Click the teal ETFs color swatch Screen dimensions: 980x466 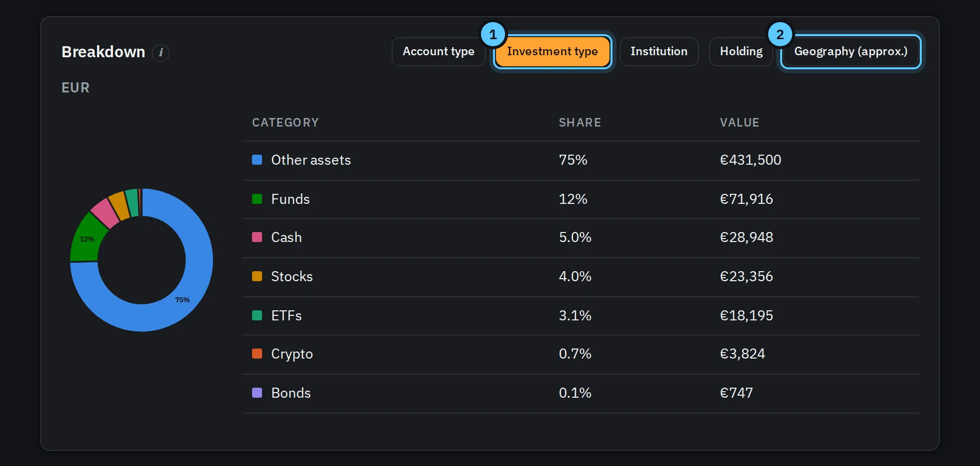pyautogui.click(x=257, y=315)
